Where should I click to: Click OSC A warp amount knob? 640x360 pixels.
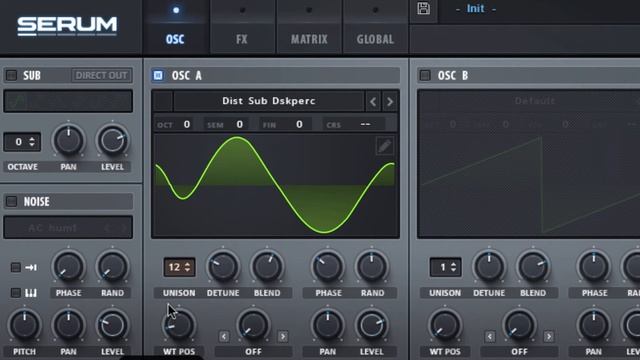pos(253,325)
